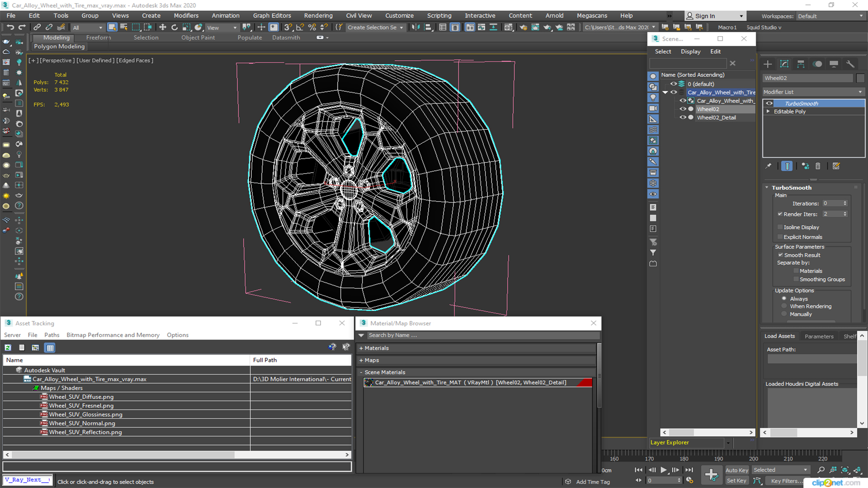The height and width of the screenshot is (488, 868).
Task: Toggle Render Iters checkbox
Action: (x=780, y=214)
